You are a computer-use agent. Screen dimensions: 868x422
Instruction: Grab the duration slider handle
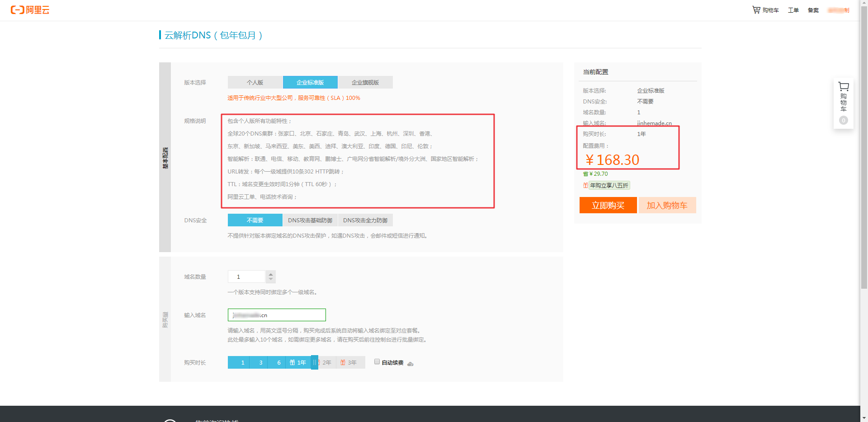[x=315, y=362]
